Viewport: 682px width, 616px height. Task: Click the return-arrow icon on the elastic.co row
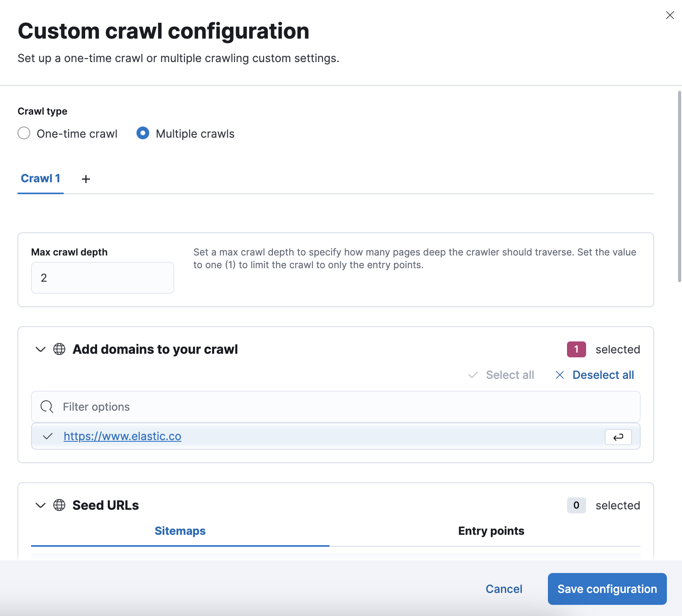pos(618,437)
